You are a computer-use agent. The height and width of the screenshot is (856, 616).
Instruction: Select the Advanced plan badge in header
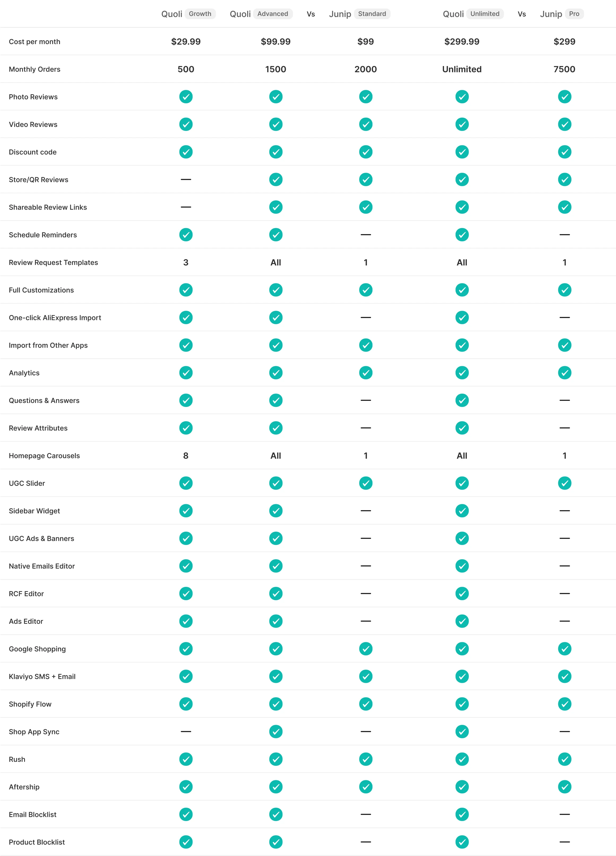point(273,14)
